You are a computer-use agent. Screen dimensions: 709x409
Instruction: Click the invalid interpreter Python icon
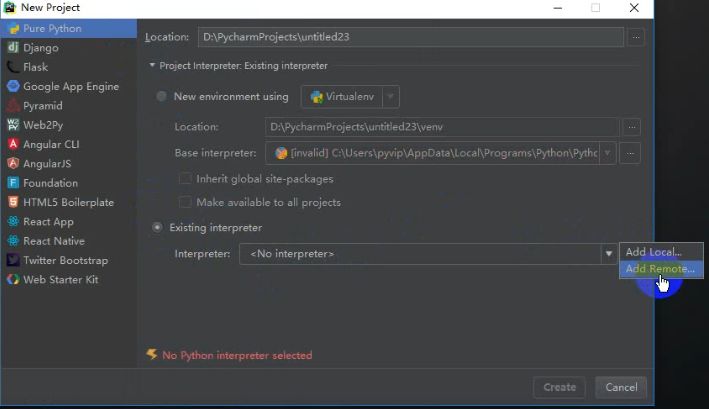click(x=281, y=153)
